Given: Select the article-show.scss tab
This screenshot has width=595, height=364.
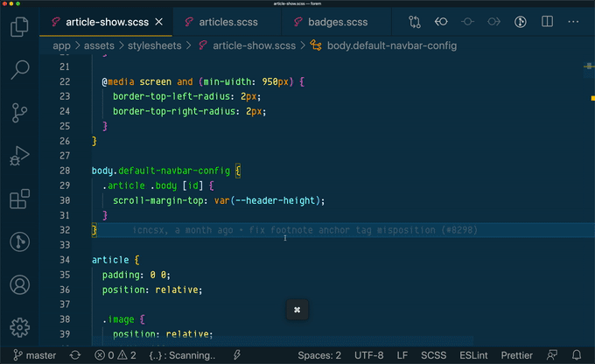Looking at the screenshot, I should pyautogui.click(x=107, y=22).
